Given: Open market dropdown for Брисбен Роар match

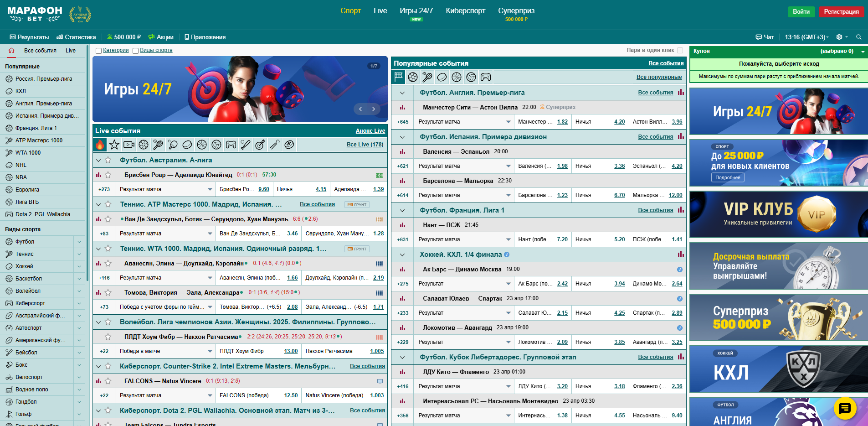Looking at the screenshot, I should pos(210,189).
